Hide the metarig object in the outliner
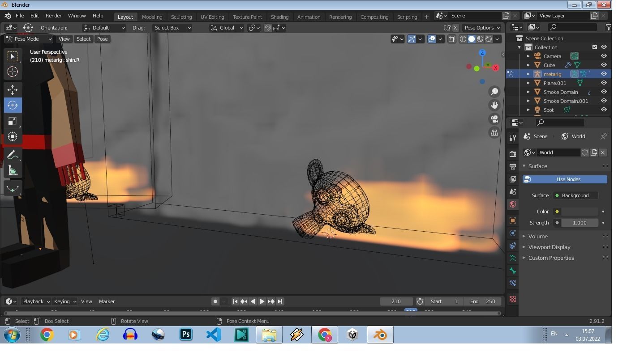The height and width of the screenshot is (356, 644). [x=604, y=74]
